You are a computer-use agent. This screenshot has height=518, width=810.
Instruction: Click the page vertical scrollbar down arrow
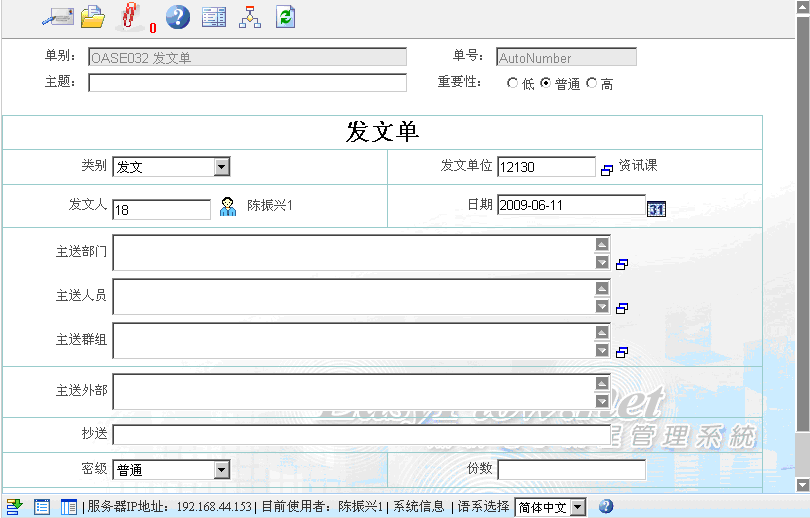[802, 484]
